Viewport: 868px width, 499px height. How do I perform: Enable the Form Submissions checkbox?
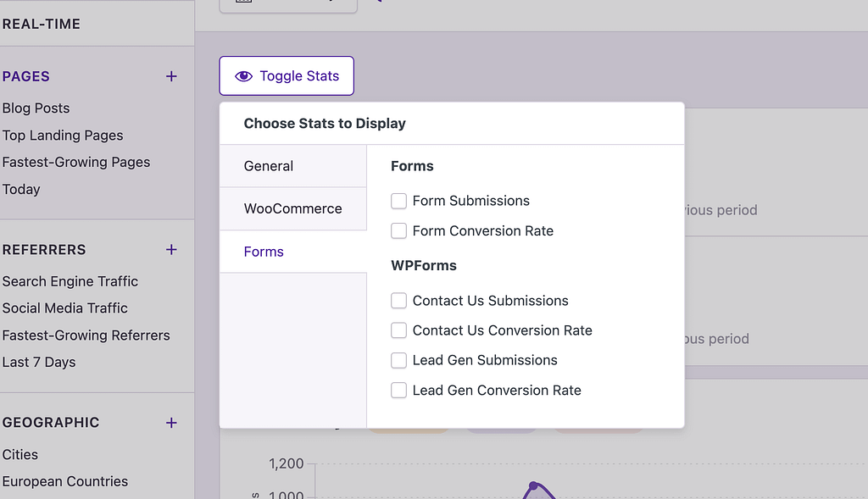pyautogui.click(x=398, y=201)
